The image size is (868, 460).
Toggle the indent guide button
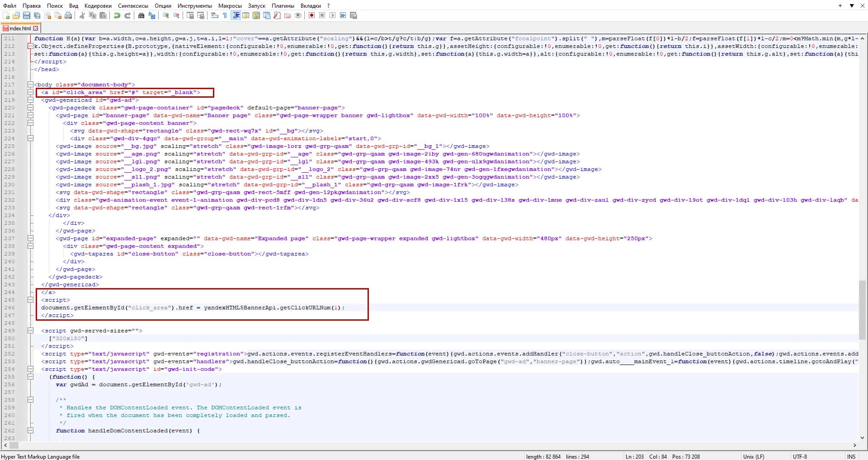pyautogui.click(x=236, y=16)
